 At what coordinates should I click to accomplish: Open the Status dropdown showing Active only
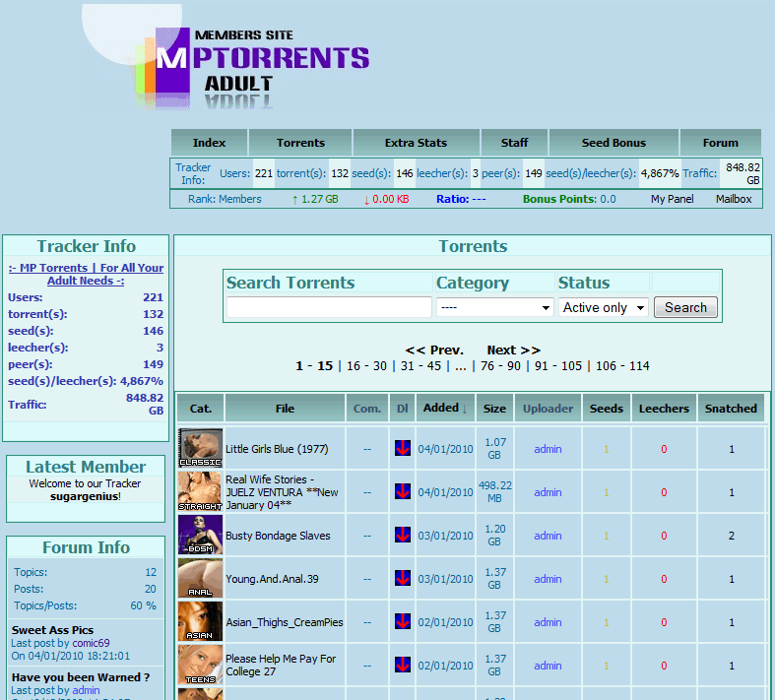(x=604, y=307)
